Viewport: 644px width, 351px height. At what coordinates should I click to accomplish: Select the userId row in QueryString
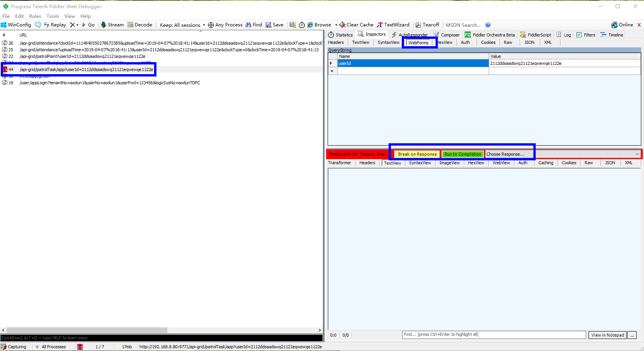(484, 63)
